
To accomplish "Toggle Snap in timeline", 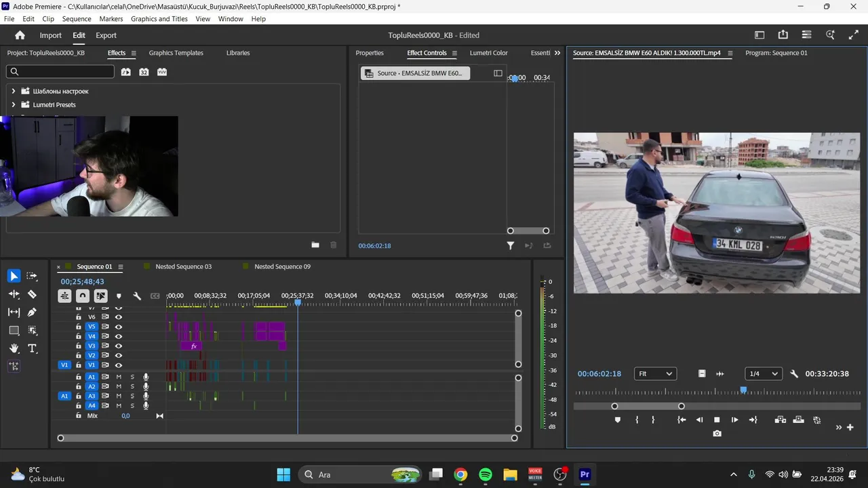I will click(82, 296).
